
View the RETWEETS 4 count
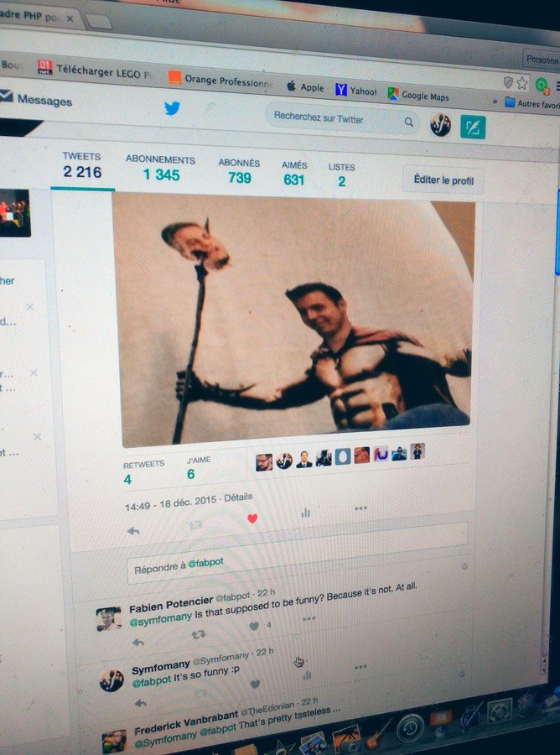pyautogui.click(x=143, y=471)
